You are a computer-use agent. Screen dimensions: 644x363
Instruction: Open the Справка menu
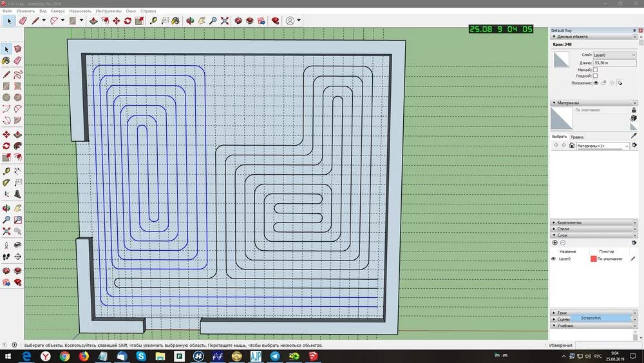pos(148,11)
